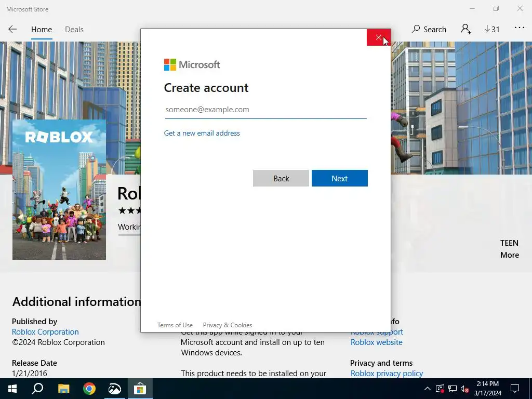Open the Photos app taskbar icon
532x399 pixels.
pos(115,389)
